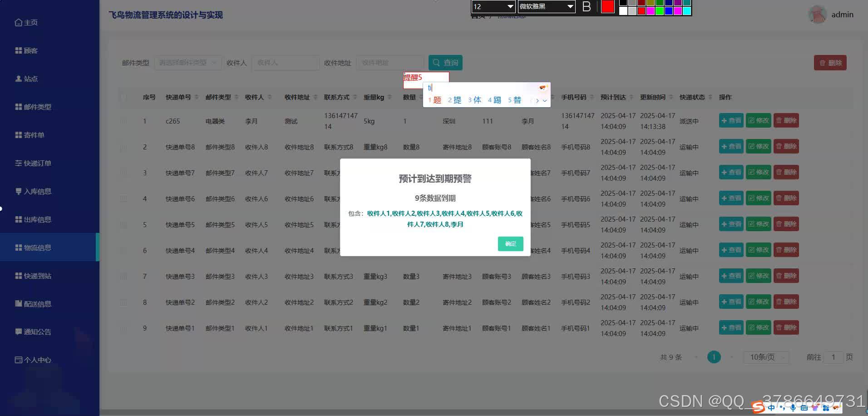The image size is (868, 416).
Task: Toggle bold B in annotation toolbar
Action: (x=587, y=6)
